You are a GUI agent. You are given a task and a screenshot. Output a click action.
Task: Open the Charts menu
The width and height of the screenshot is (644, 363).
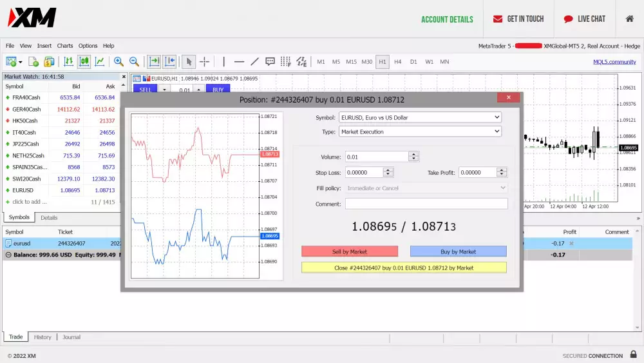[65, 46]
